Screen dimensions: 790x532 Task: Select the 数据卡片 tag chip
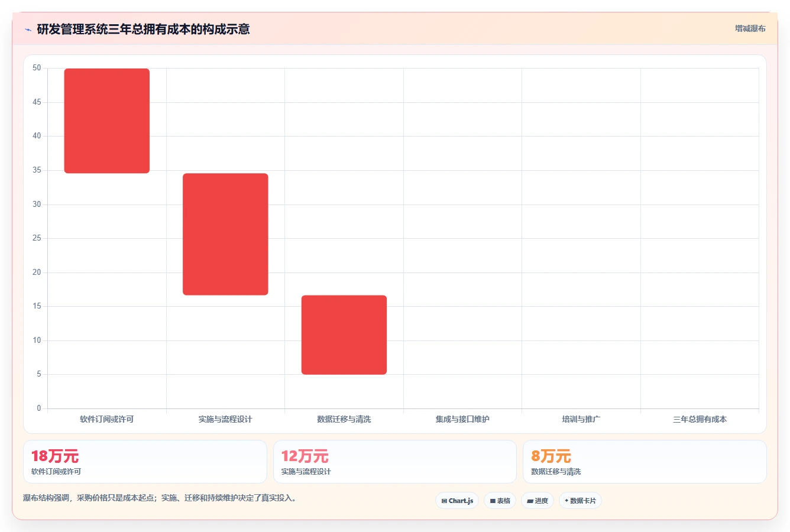[580, 501]
